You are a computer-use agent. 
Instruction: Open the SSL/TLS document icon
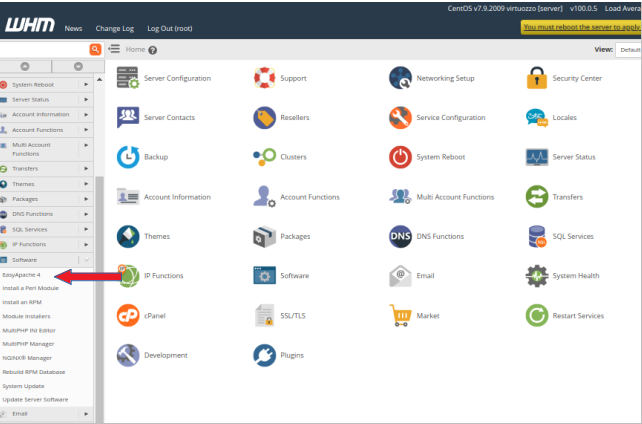(x=264, y=316)
